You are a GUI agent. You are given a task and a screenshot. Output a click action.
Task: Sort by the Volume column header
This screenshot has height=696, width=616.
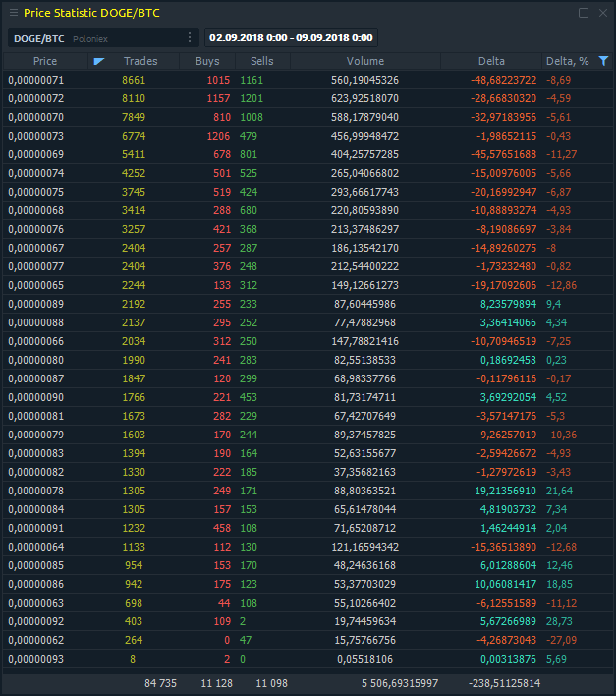click(365, 61)
